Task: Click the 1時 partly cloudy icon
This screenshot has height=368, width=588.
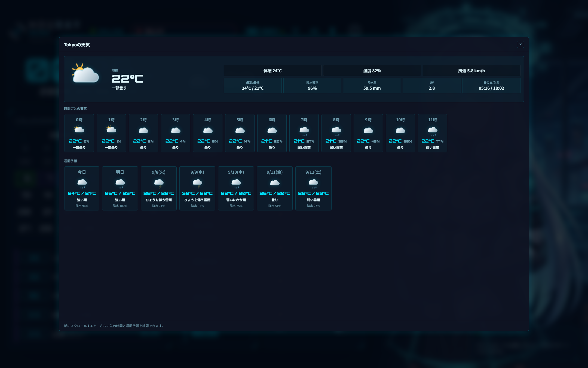Action: pos(111,129)
